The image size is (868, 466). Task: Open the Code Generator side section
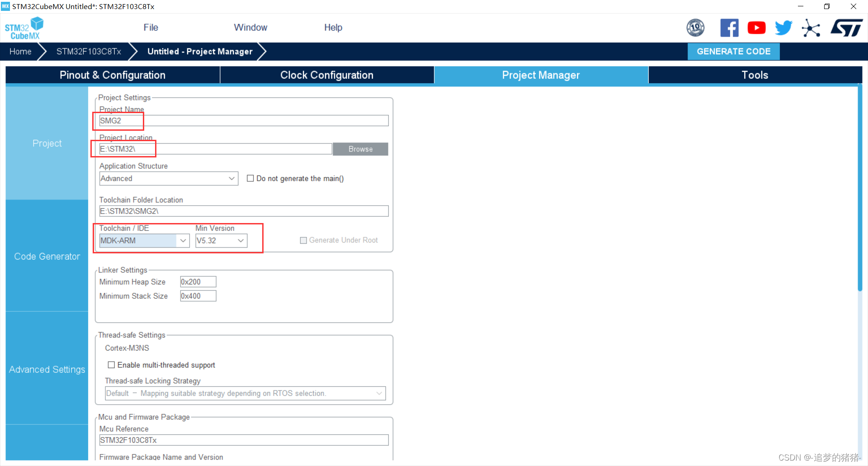[x=47, y=256]
